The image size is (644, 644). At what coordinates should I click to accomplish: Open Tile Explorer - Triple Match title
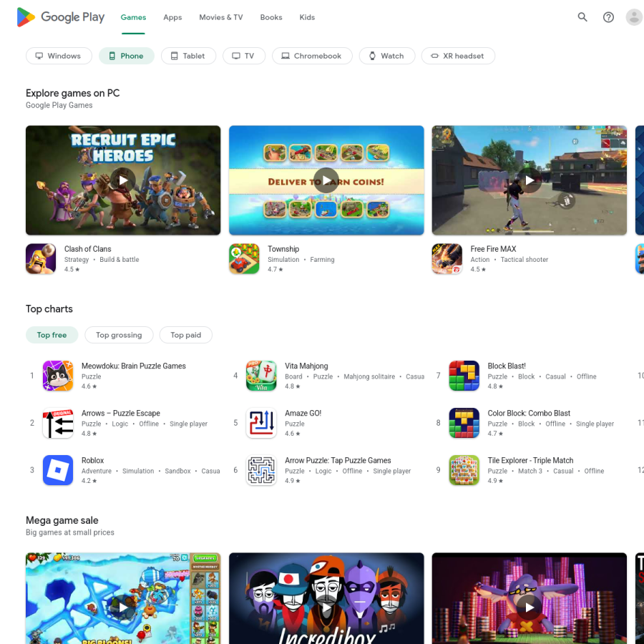[530, 460]
